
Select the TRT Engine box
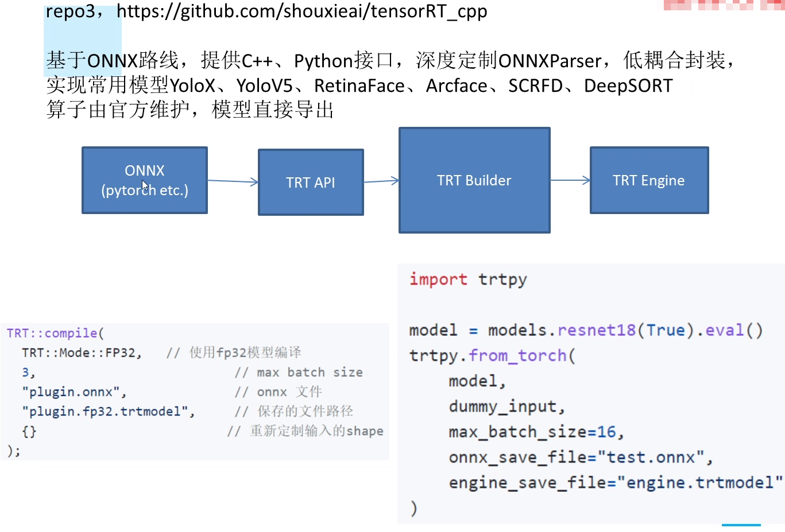649,180
